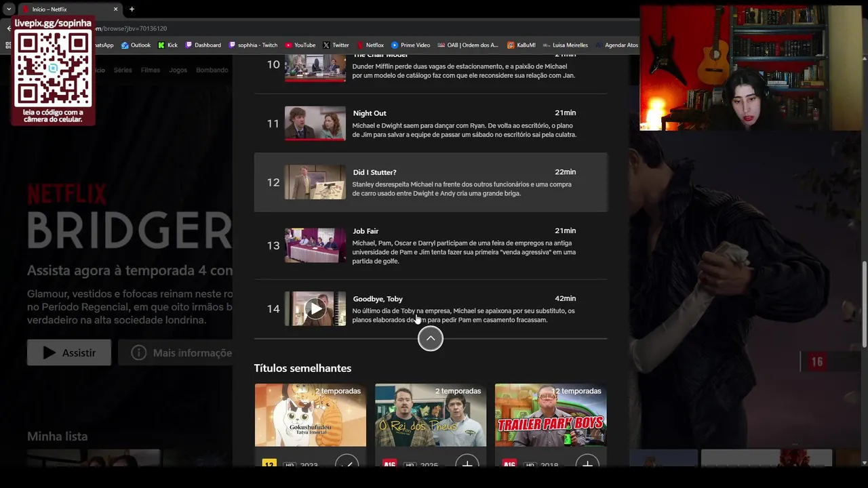
Task: Open the OAB | Ordem dos A... bookmark
Action: pos(468,45)
